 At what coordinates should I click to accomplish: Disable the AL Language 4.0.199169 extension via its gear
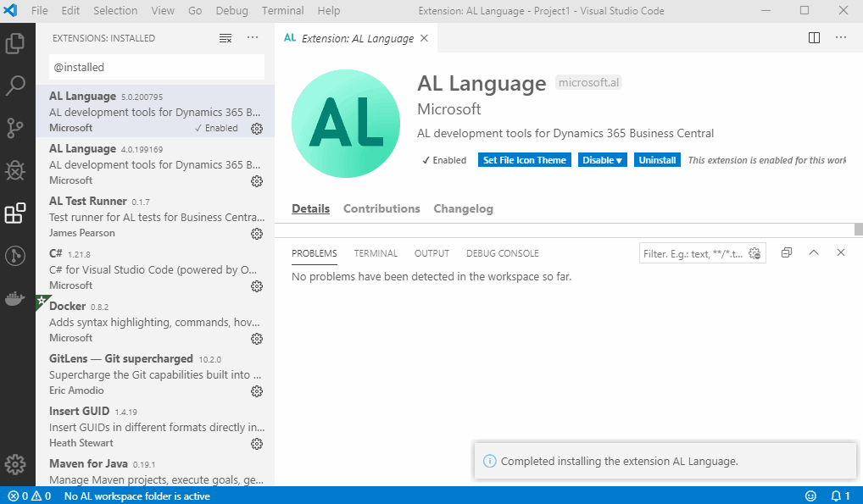(x=257, y=180)
